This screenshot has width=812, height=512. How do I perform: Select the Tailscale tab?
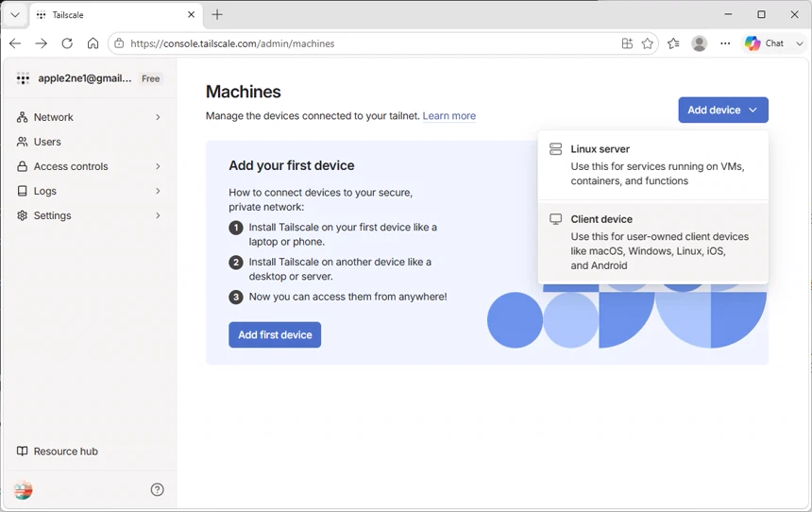pos(115,15)
